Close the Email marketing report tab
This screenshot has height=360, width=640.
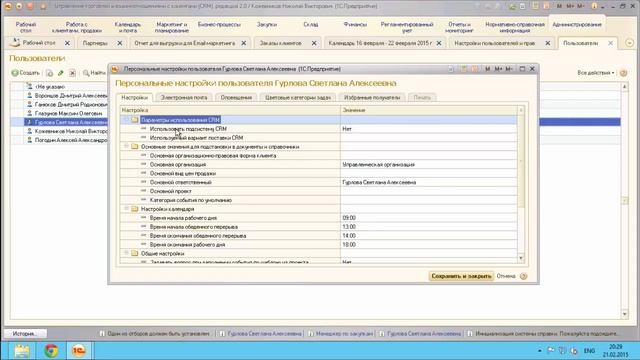point(244,43)
